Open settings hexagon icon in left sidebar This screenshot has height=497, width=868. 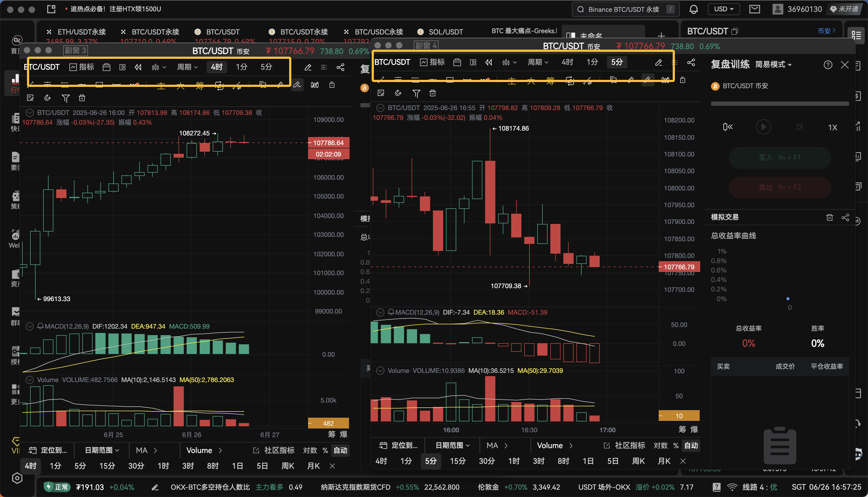pos(17,478)
